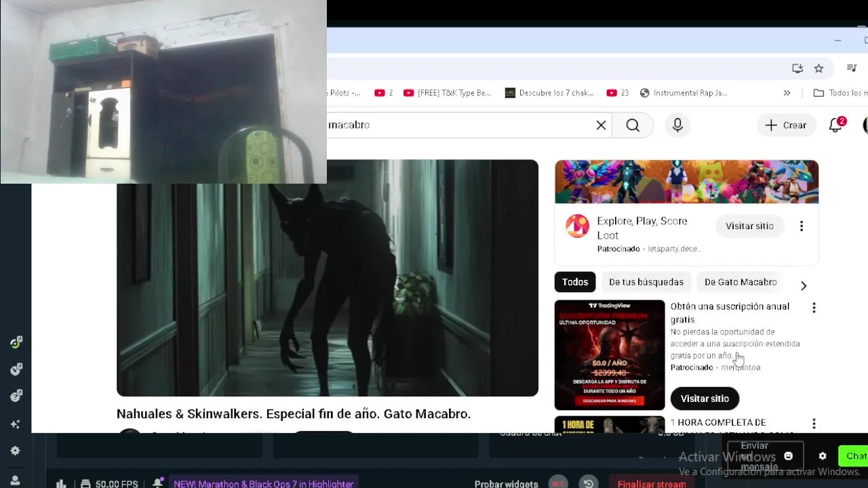Screen dimensions: 868x488
Task: Clear the YouTube search box with X
Action: [x=601, y=125]
